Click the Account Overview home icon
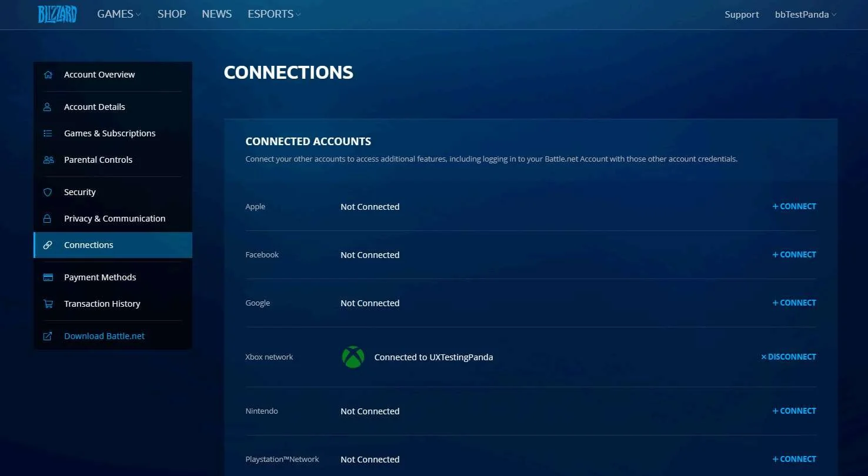This screenshot has height=476, width=868. click(48, 75)
